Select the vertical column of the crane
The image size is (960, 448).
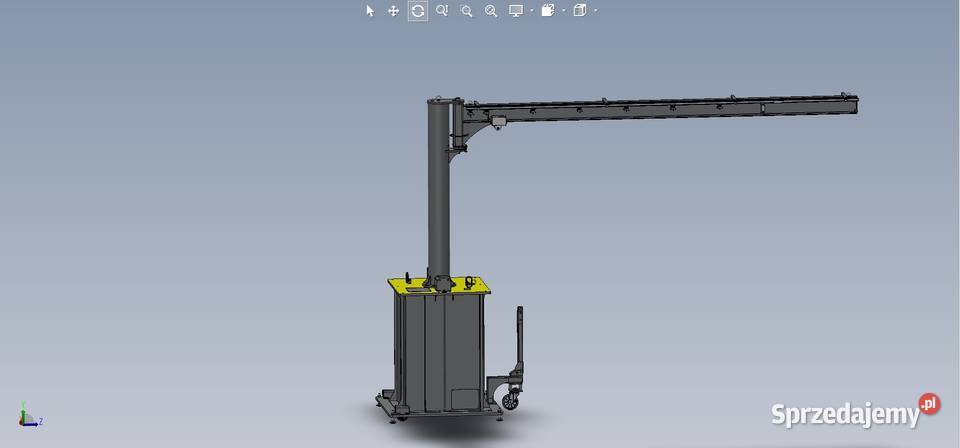point(439,200)
